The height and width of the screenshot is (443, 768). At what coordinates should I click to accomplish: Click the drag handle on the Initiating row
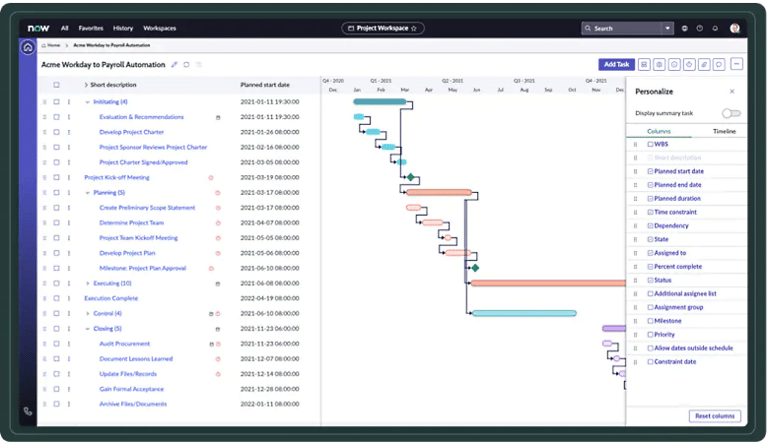(x=45, y=102)
